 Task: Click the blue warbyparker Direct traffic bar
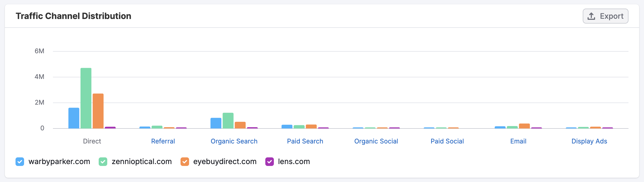(x=74, y=118)
